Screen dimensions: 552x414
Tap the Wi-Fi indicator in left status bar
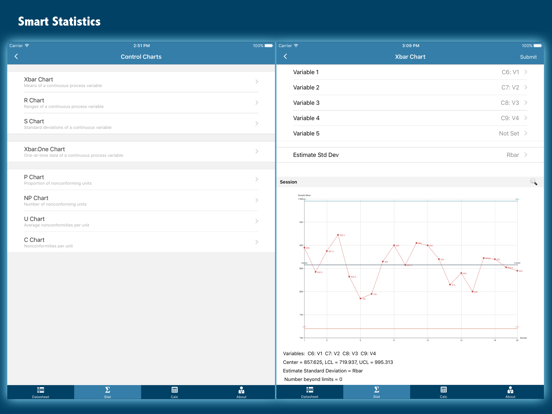tap(27, 45)
